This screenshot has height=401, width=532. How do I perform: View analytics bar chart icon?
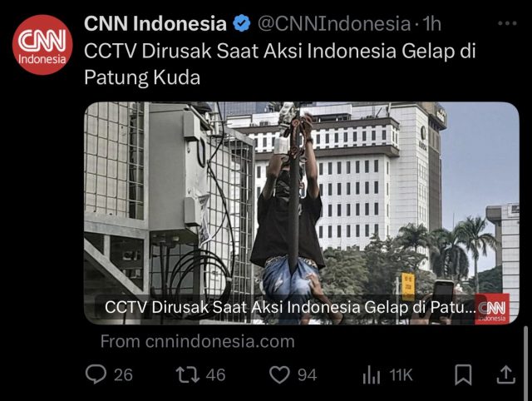[372, 375]
